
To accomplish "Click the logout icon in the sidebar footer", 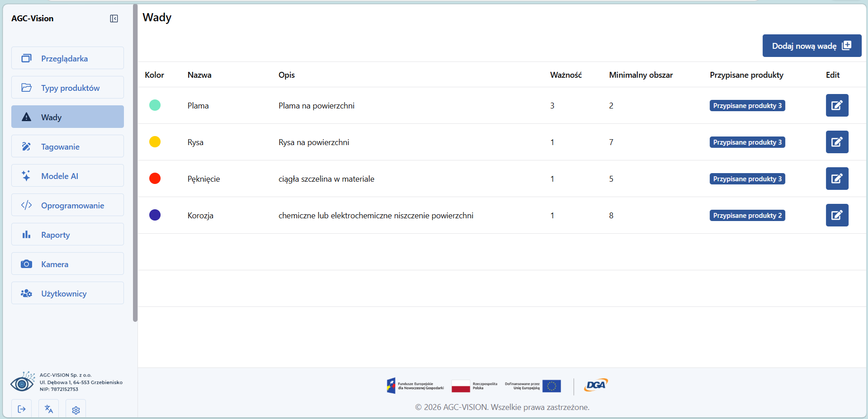I will pos(22,409).
